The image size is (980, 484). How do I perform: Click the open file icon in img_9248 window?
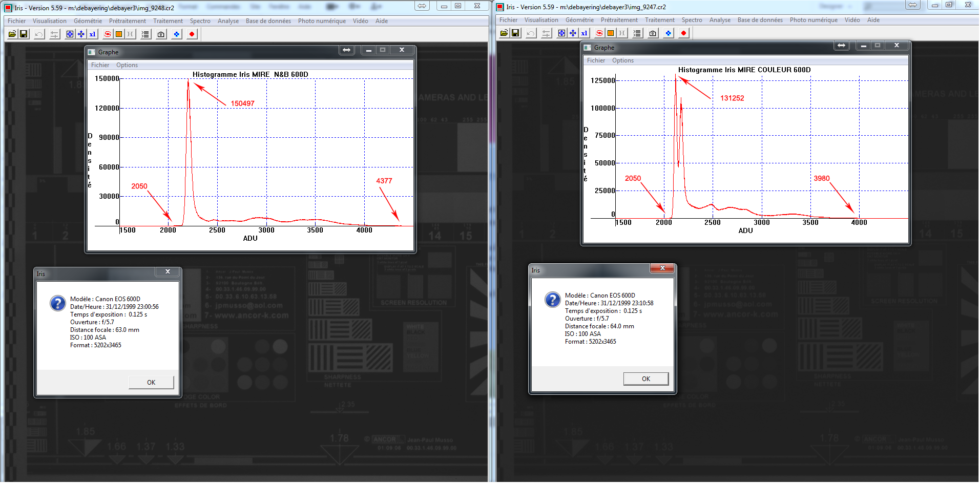(12, 34)
